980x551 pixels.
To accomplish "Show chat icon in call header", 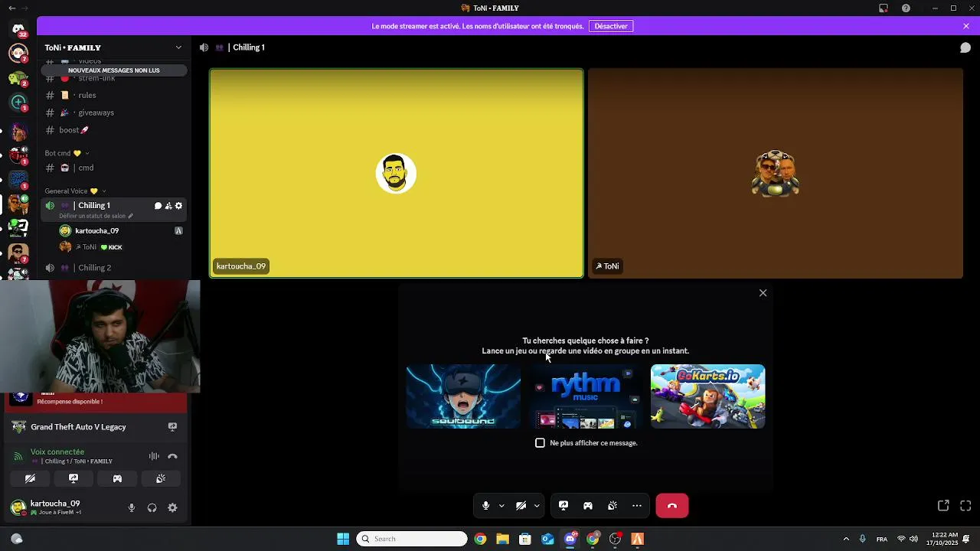I will tap(965, 47).
